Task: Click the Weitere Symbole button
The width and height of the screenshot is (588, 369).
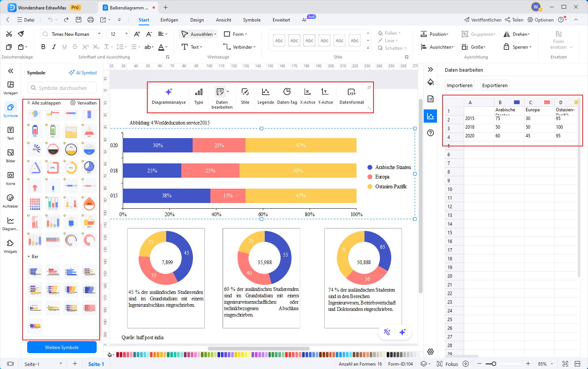Action: pyautogui.click(x=62, y=347)
